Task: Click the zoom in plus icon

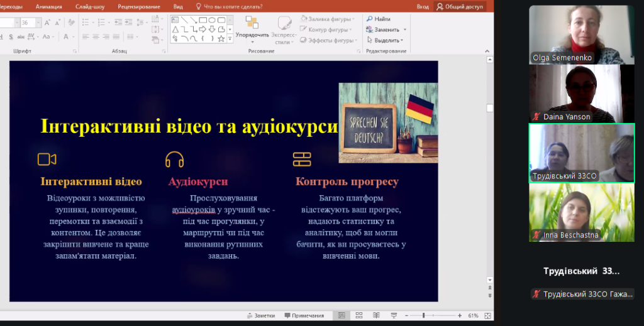Action: (x=460, y=315)
